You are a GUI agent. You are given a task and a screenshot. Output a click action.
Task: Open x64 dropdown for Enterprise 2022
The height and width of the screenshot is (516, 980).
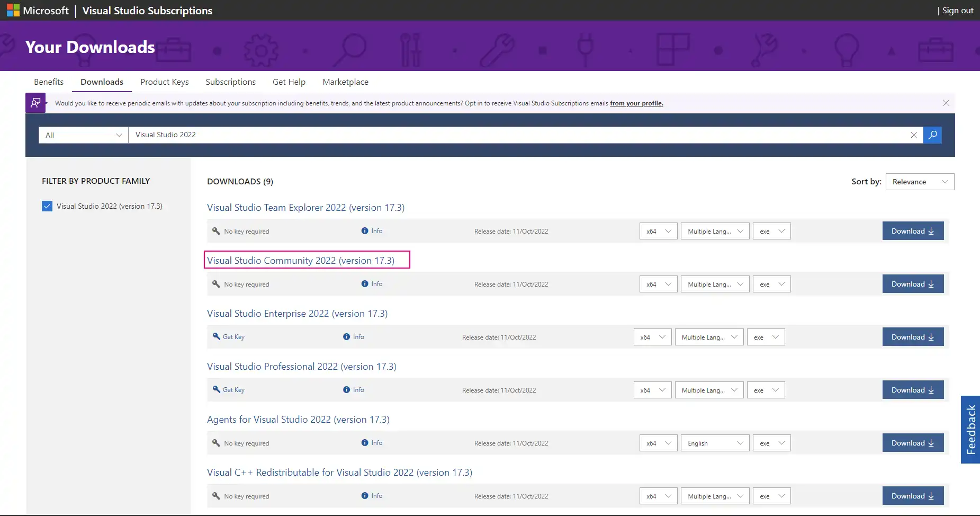click(653, 337)
